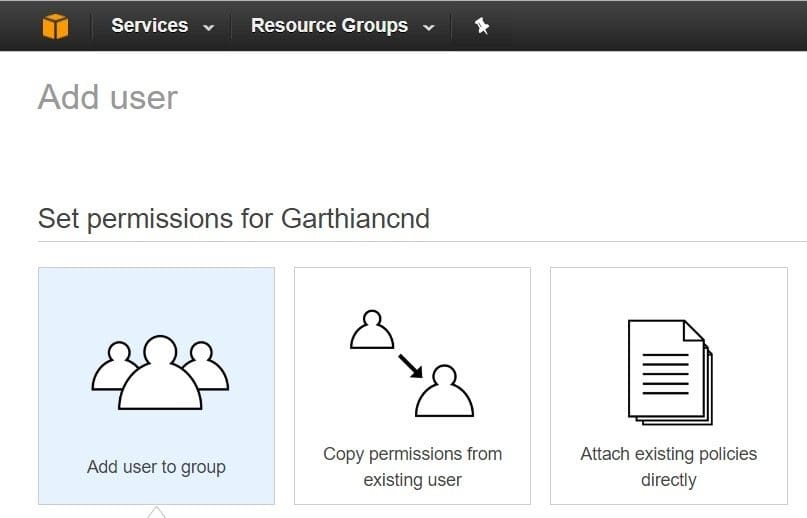Open AWS console home via orange cube logo
The width and height of the screenshot is (807, 518).
(x=55, y=26)
